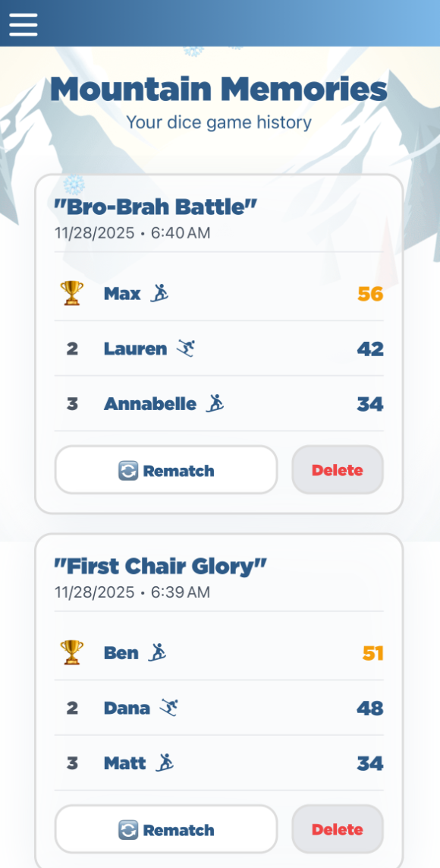The image size is (440, 868).
Task: Delete the Bro-Brah Battle game
Action: click(x=337, y=469)
